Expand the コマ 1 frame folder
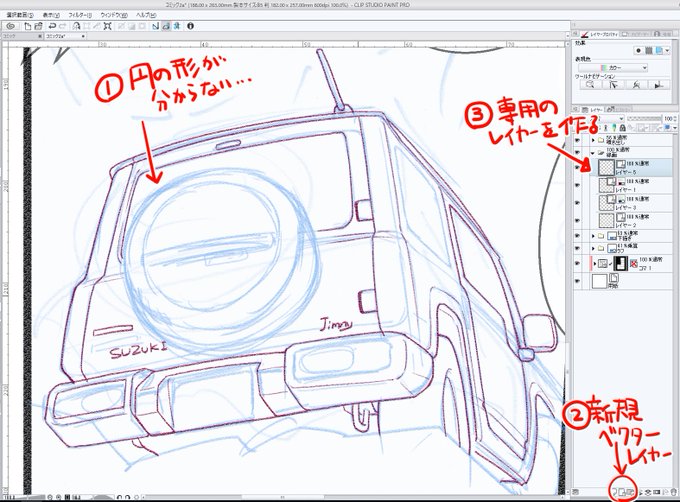 coord(595,263)
